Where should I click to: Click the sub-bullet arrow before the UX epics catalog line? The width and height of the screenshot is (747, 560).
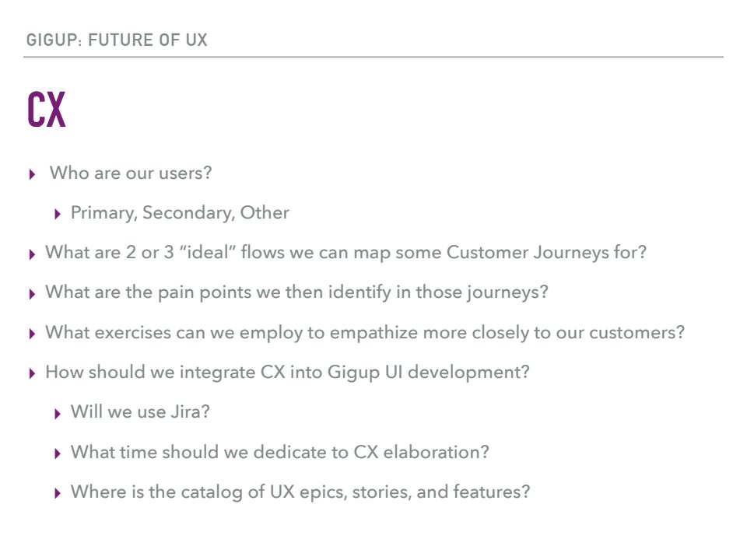click(x=58, y=493)
